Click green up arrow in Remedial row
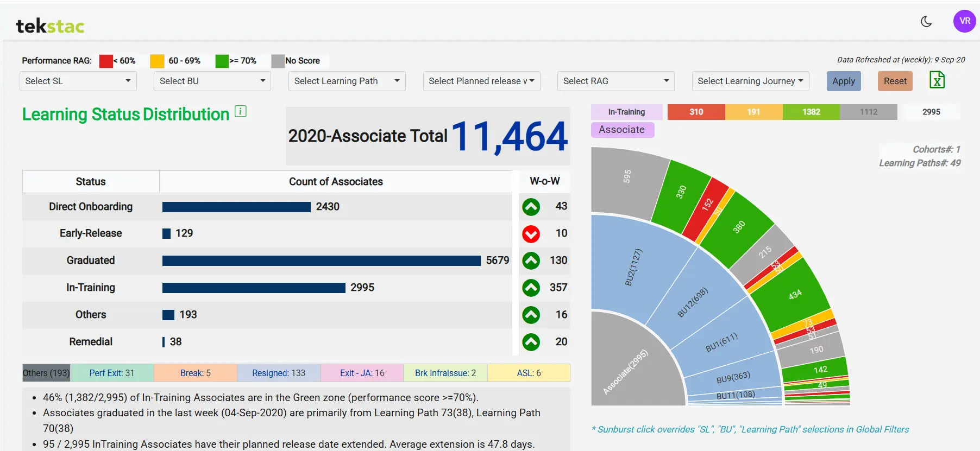Image resolution: width=980 pixels, height=451 pixels. point(531,342)
